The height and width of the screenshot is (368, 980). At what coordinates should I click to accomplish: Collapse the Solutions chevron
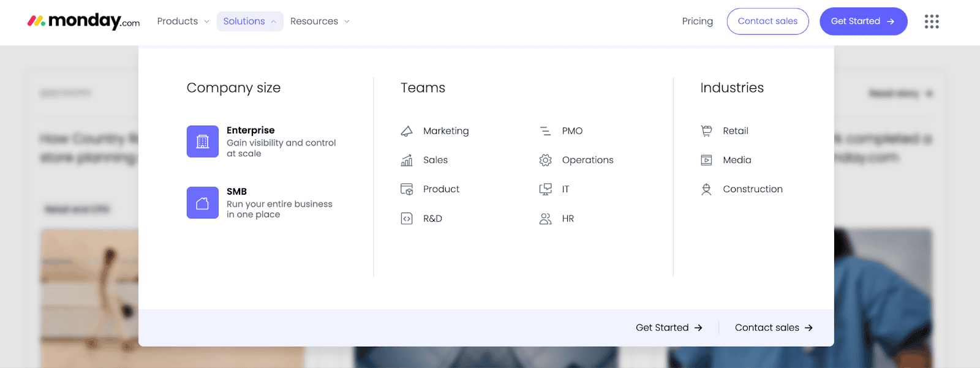[x=273, y=21]
